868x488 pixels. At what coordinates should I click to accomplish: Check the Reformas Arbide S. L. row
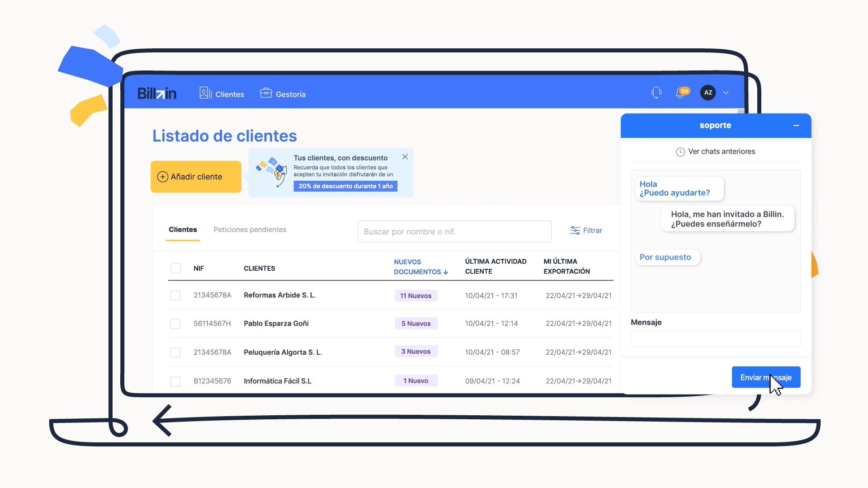pos(175,296)
